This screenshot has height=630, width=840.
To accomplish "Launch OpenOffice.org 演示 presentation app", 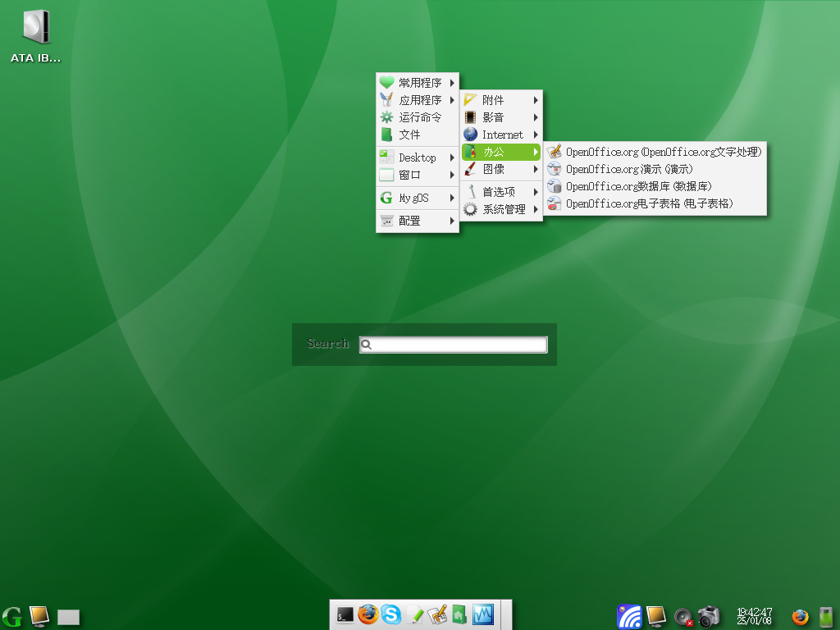I will [x=655, y=169].
